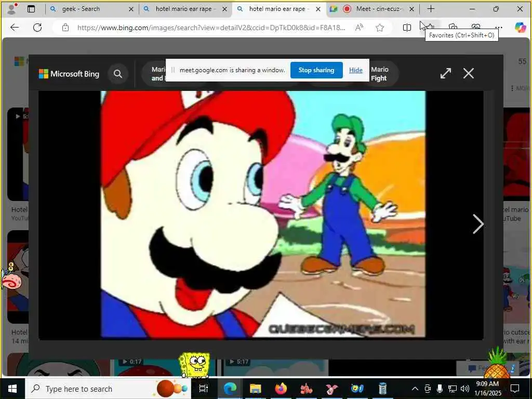532x399 pixels.
Task: Close the image detail viewer
Action: [x=469, y=73]
